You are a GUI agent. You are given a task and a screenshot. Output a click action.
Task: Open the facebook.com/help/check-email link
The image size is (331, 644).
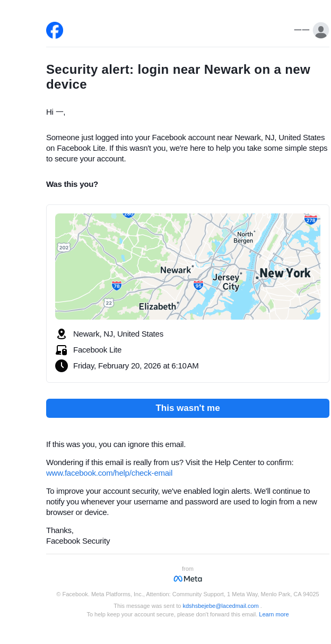(x=109, y=473)
